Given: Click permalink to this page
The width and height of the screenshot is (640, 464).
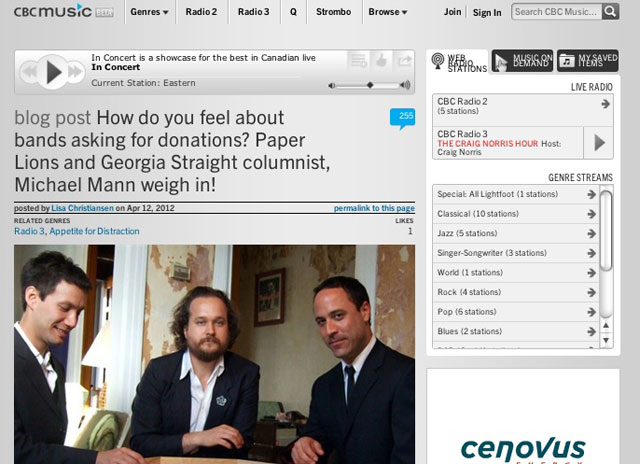Looking at the screenshot, I should (x=374, y=208).
